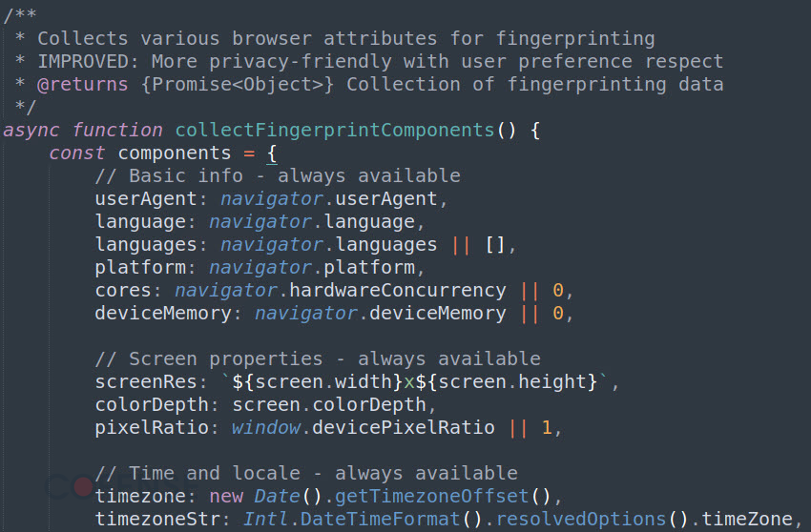Place cursor on the async keyword
The width and height of the screenshot is (811, 532).
31,131
